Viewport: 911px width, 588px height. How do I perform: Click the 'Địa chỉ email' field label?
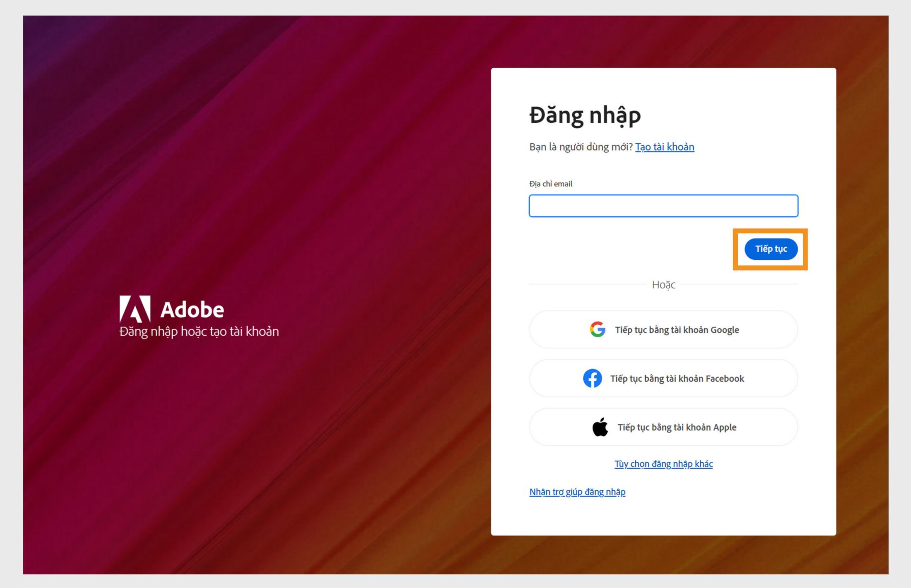coord(550,184)
